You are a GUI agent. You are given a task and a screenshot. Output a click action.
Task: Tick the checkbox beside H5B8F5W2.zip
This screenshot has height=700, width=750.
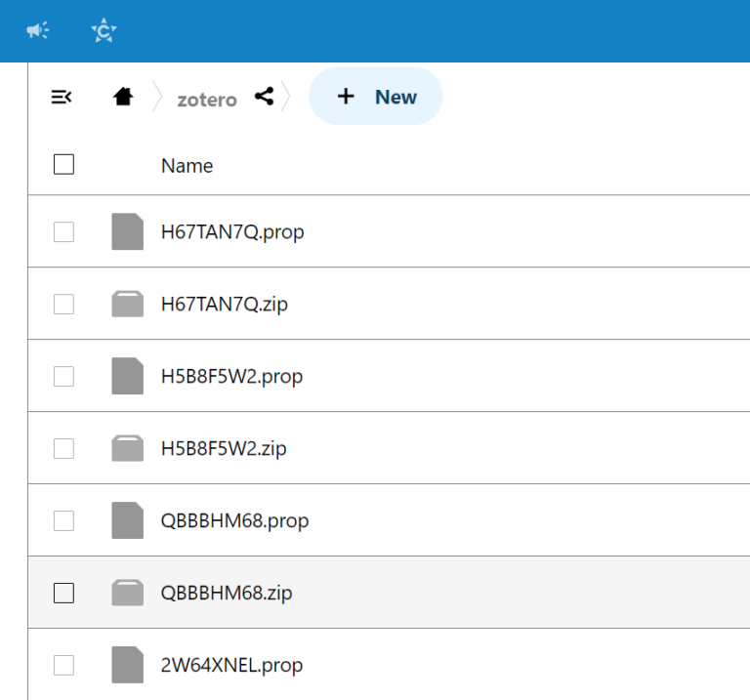(63, 449)
